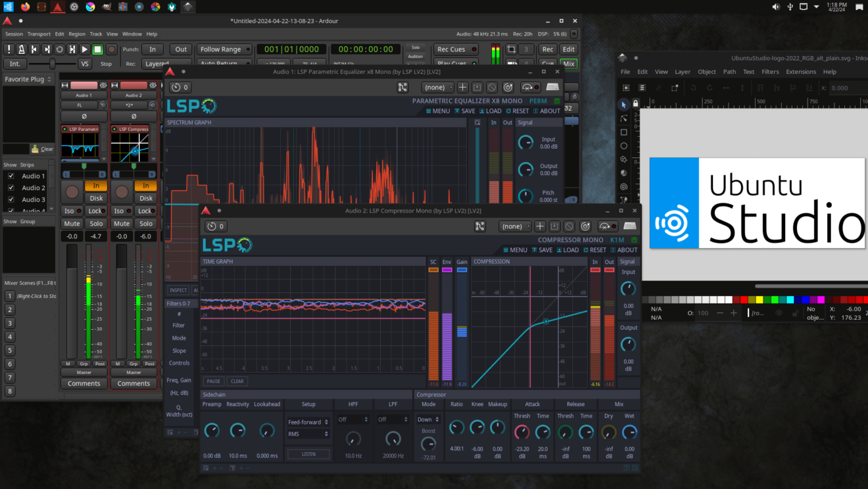Click the Undo icon in Inkscape's toolbar

click(694, 87)
